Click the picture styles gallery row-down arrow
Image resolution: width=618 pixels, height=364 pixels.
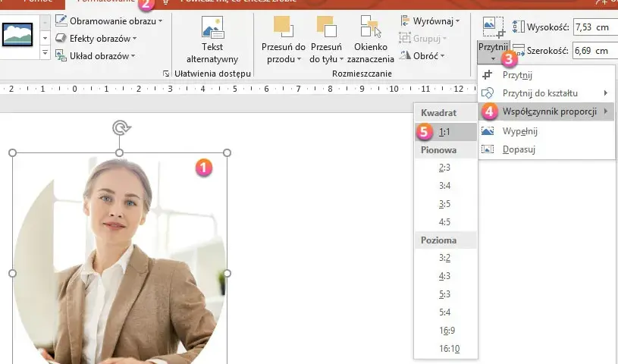point(45,38)
